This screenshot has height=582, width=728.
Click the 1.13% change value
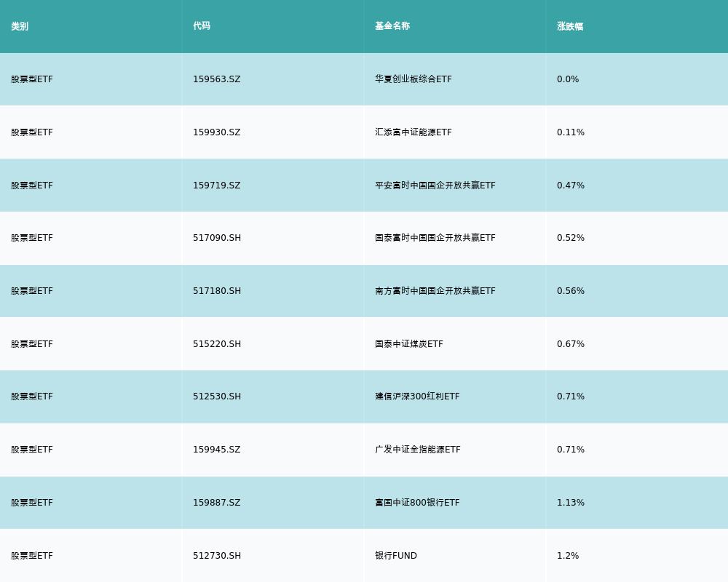click(x=571, y=503)
